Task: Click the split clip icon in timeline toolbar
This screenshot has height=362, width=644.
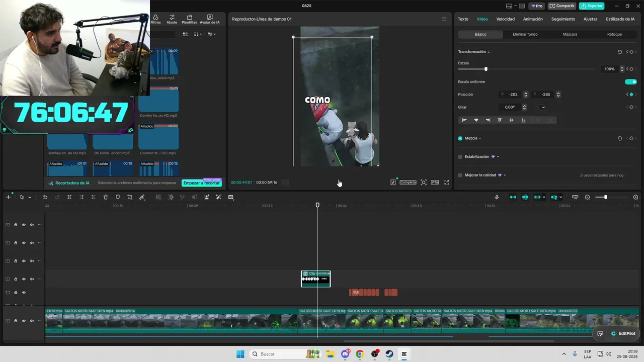Action: (x=69, y=197)
